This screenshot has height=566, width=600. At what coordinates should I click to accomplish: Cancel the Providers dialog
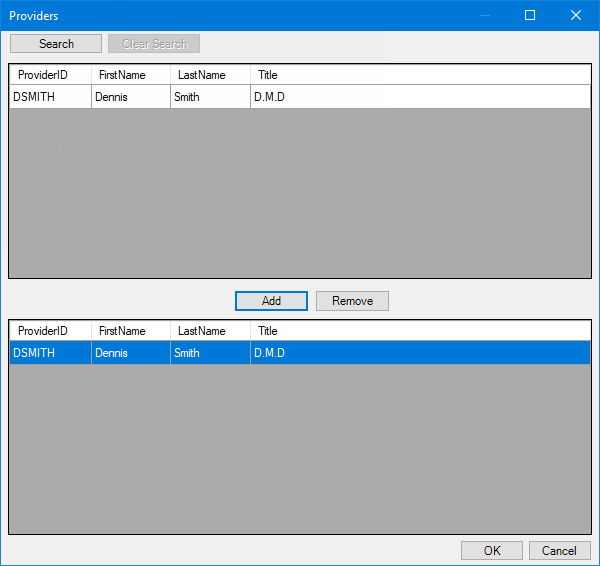tap(559, 550)
